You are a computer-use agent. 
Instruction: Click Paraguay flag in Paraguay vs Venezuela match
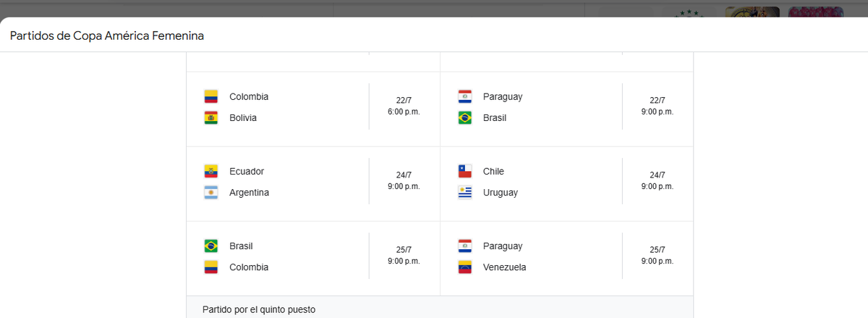[465, 246]
